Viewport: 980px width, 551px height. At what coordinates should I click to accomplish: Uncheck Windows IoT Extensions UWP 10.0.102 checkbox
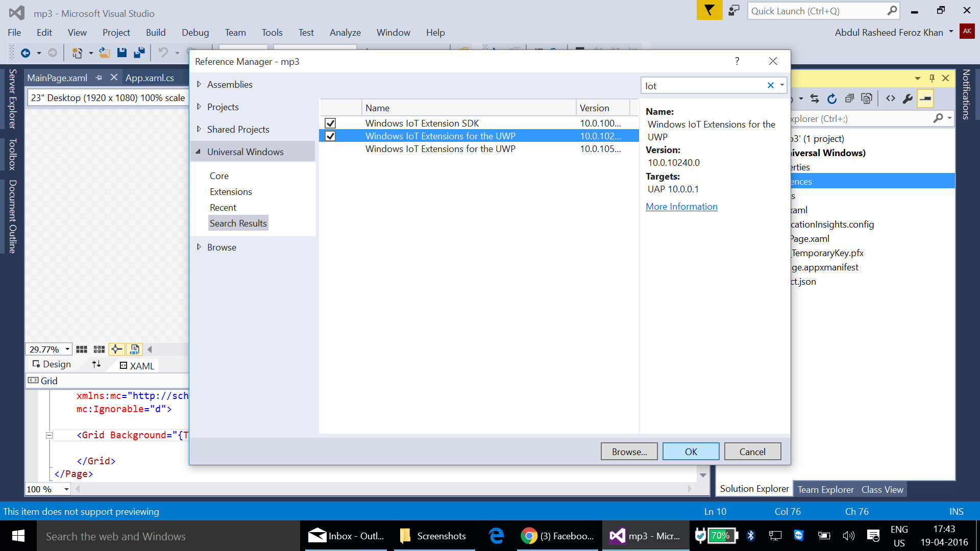330,136
